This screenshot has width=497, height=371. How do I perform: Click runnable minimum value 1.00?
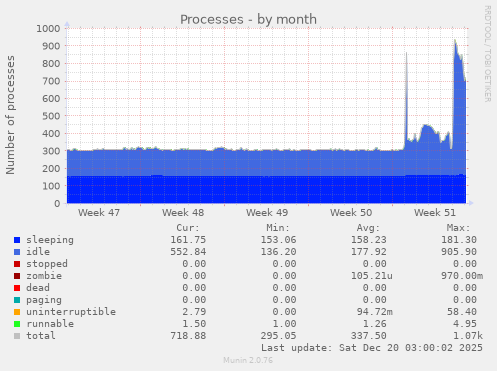pyautogui.click(x=284, y=324)
